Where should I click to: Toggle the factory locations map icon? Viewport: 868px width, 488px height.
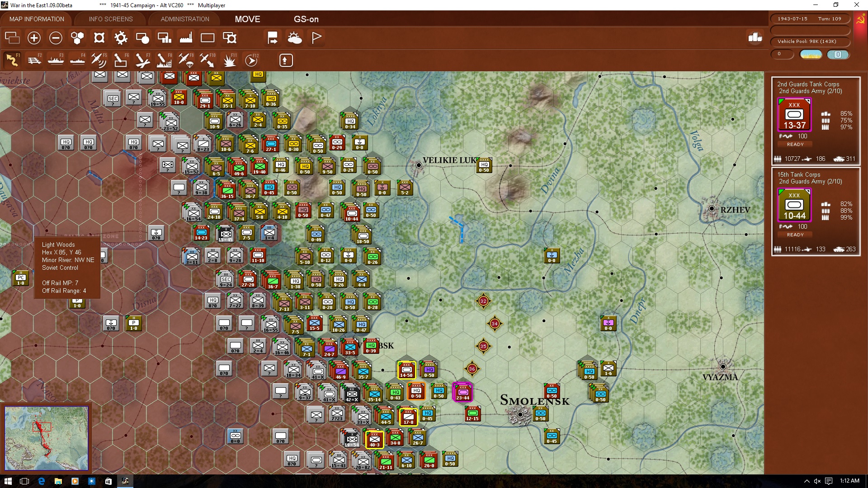pos(186,38)
